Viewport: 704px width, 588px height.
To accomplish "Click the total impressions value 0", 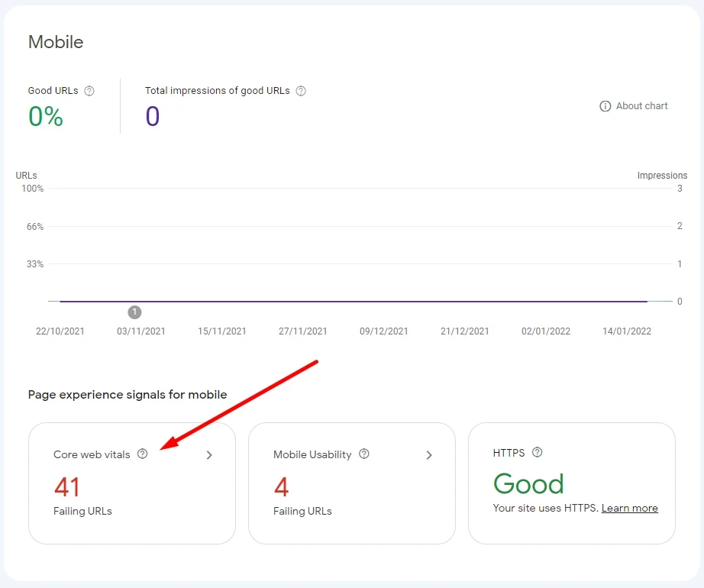I will [x=153, y=116].
